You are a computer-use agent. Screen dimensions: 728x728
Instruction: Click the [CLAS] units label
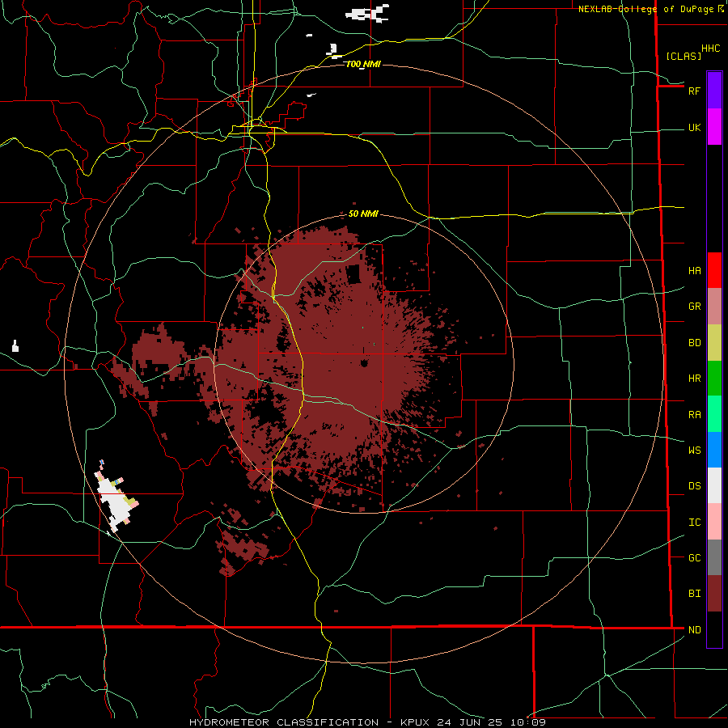pos(684,56)
